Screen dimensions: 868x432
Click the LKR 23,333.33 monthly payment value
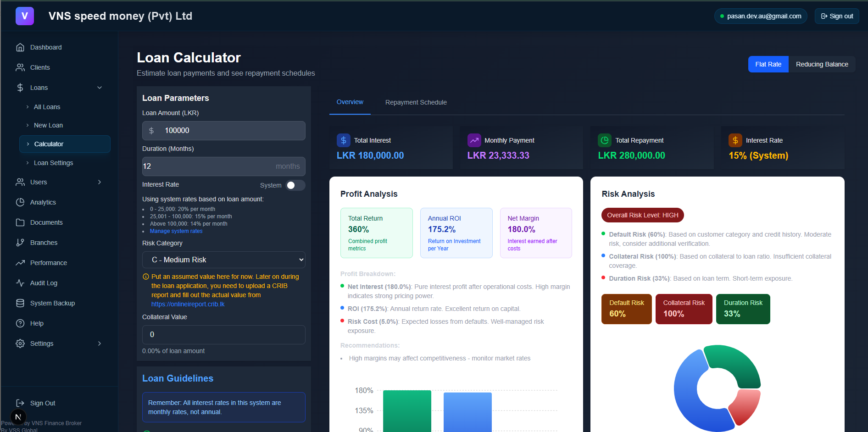(x=498, y=155)
